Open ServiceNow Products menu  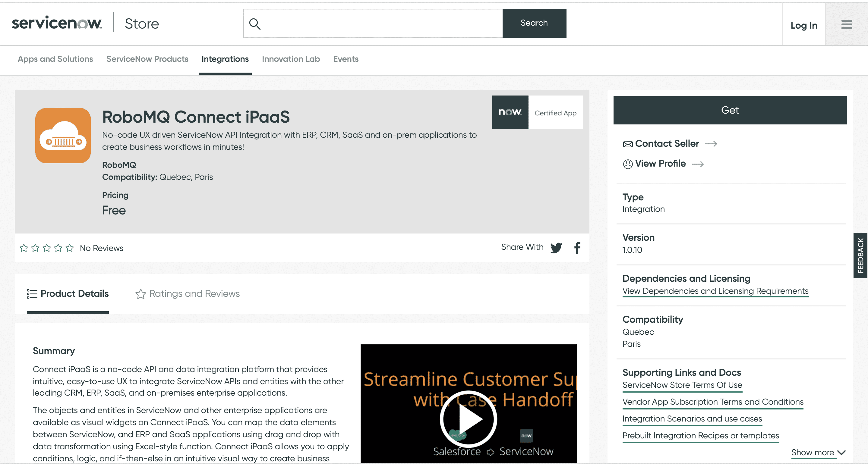147,59
